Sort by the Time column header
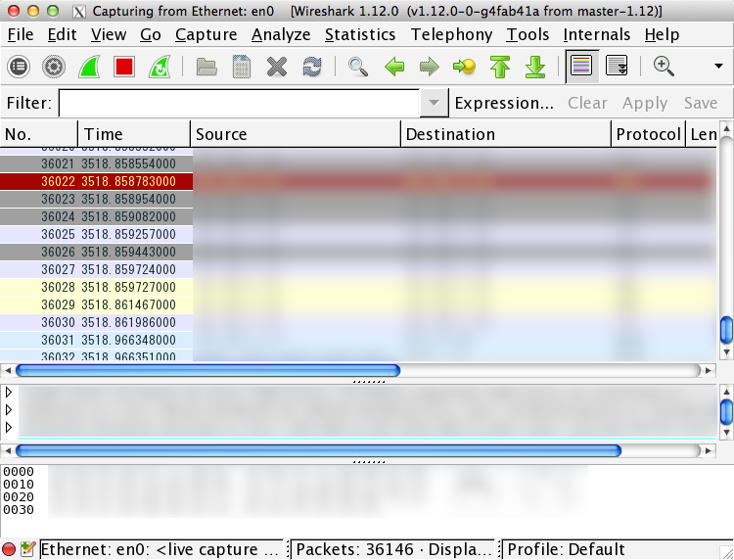Viewport: 734px width, 560px height. [134, 134]
